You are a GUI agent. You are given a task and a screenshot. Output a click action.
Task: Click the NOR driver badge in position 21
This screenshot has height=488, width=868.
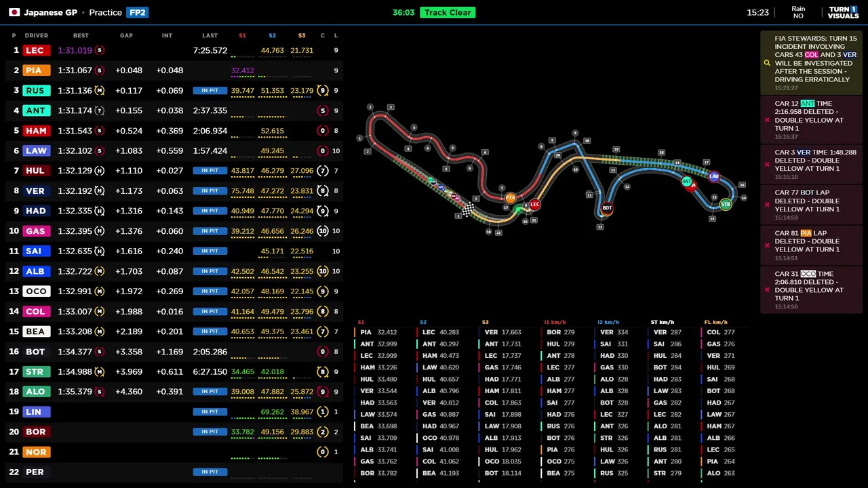(x=36, y=452)
